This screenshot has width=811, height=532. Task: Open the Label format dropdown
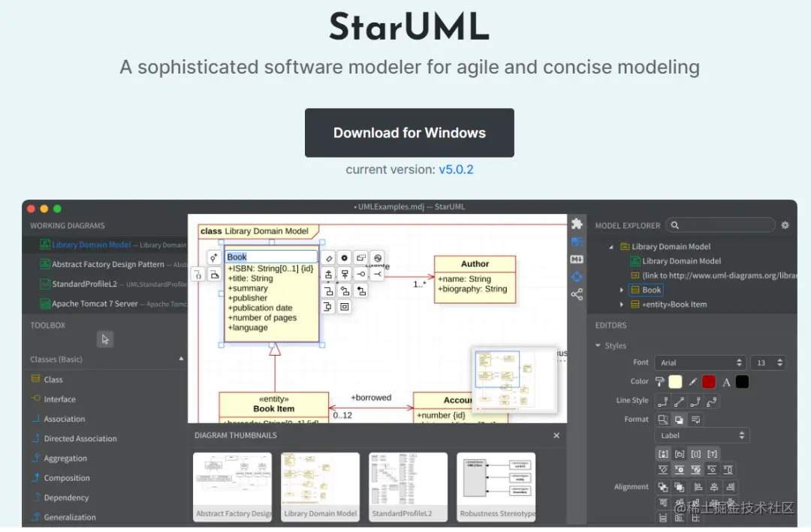701,435
